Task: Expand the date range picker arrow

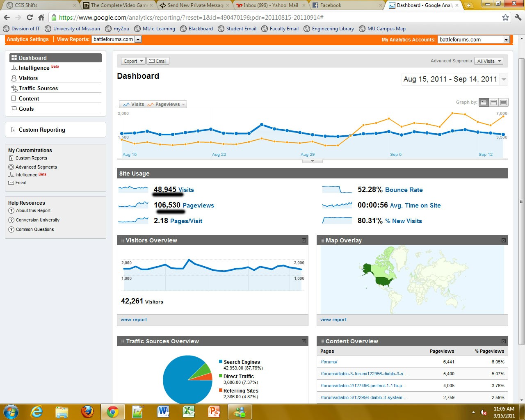Action: coord(504,79)
